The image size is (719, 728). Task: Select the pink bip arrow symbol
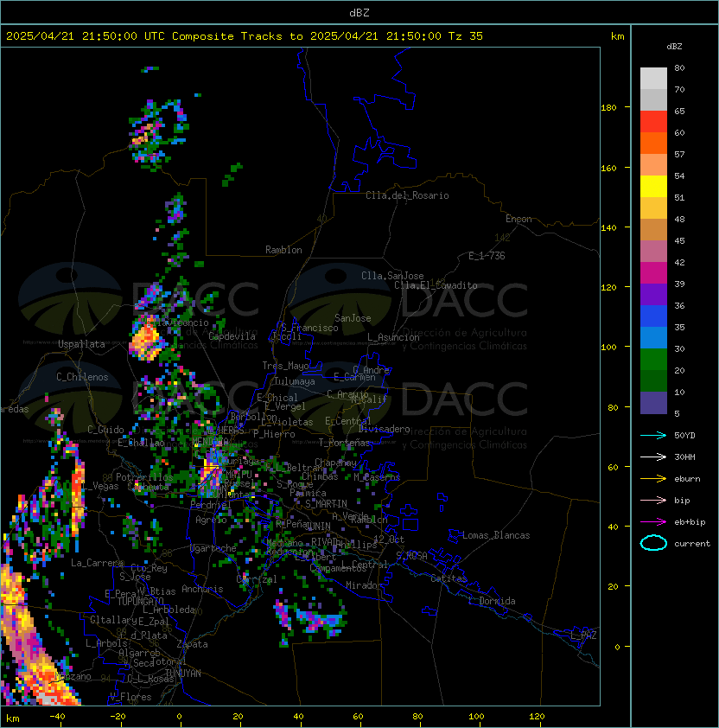[x=653, y=501]
